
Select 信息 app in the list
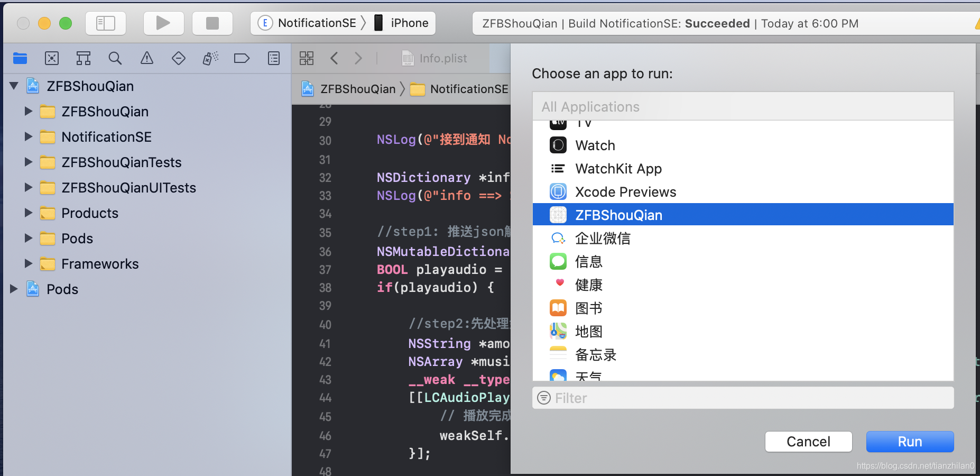(743, 261)
